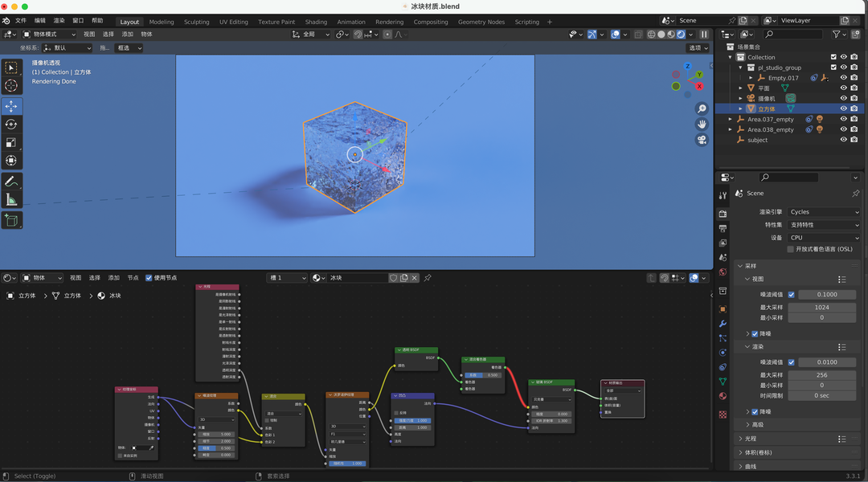Switch to the Modeling workspace tab
Image resolution: width=868 pixels, height=482 pixels.
point(161,22)
